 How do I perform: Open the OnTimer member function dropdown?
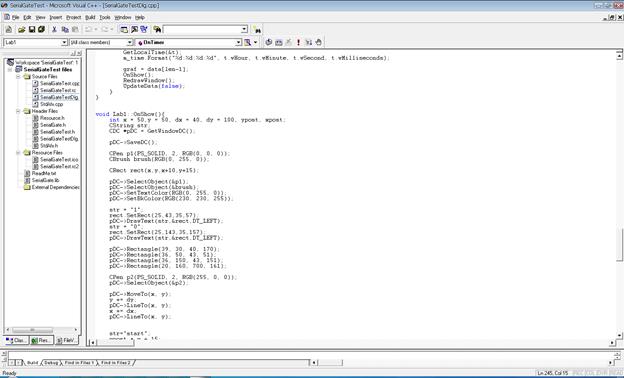[238, 42]
